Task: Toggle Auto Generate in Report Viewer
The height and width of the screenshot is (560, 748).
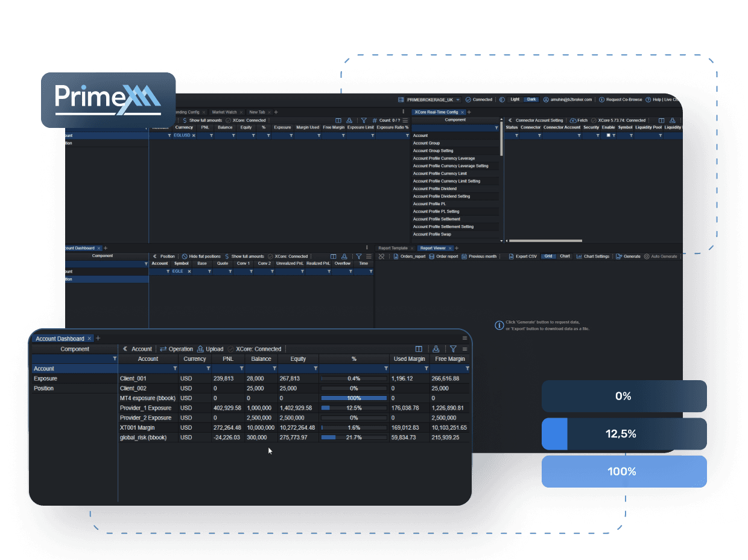Action: (x=661, y=256)
